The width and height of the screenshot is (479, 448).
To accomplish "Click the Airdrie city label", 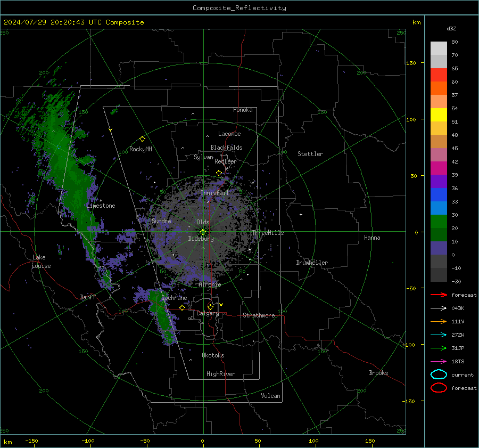I will click(210, 284).
